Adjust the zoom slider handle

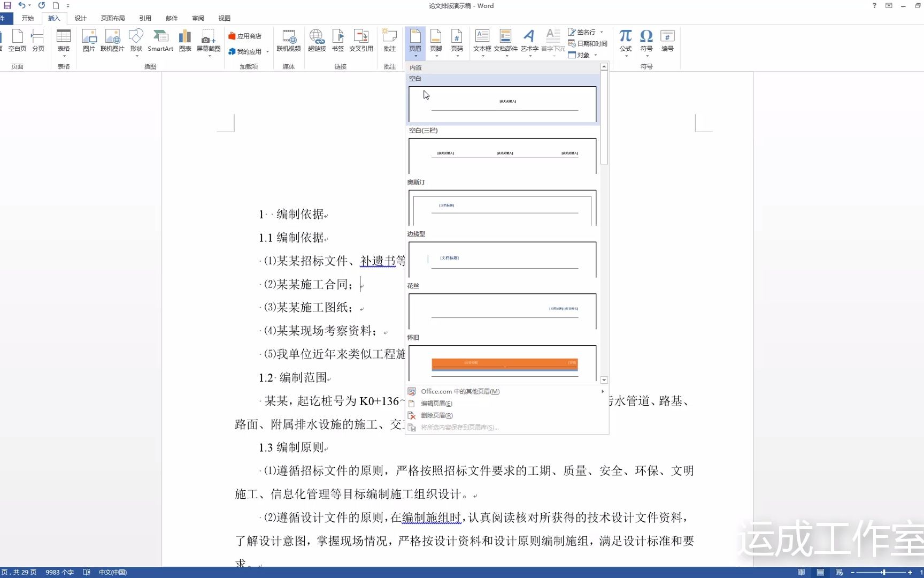tap(884, 573)
